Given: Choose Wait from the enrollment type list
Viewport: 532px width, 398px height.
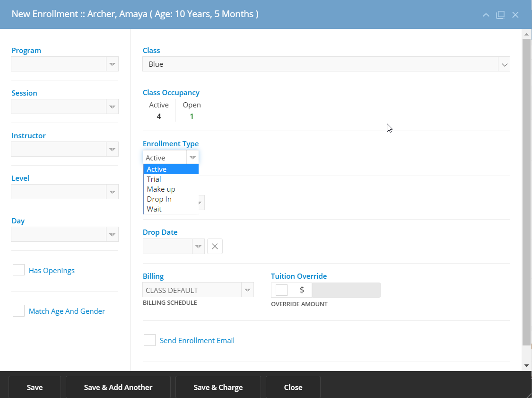Looking at the screenshot, I should [x=171, y=209].
